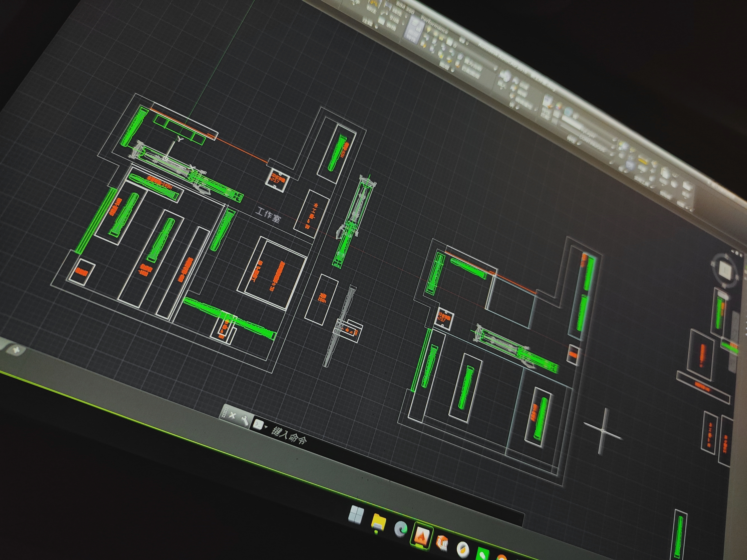Screen dimensions: 747x560
Task: Click the 标注 dimension tool in ribbon
Action: [373, 9]
